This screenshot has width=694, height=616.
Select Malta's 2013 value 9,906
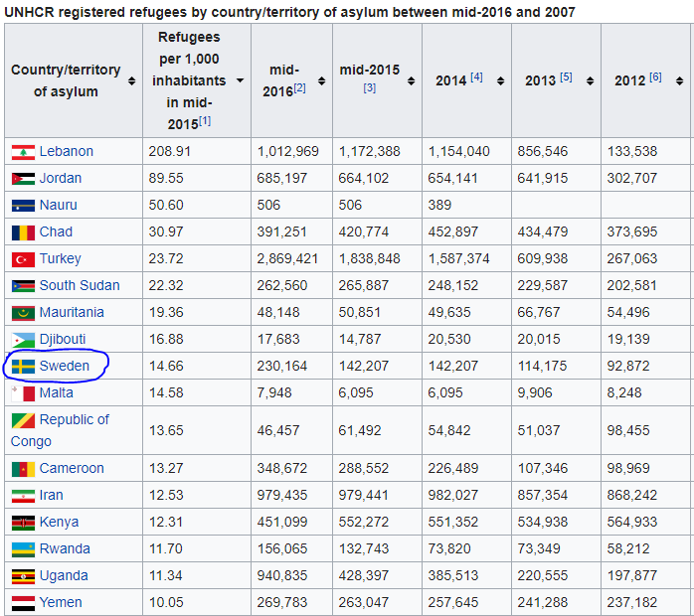[x=535, y=392]
